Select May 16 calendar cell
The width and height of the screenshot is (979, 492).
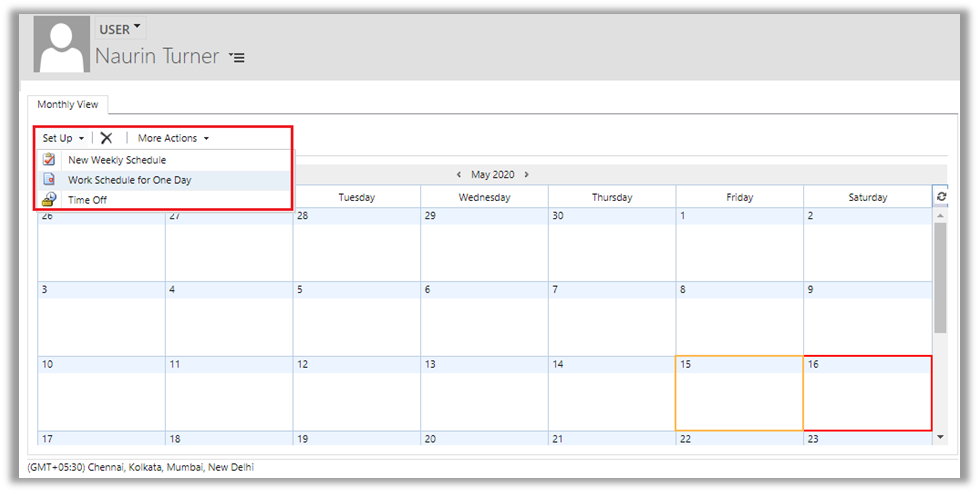click(867, 393)
